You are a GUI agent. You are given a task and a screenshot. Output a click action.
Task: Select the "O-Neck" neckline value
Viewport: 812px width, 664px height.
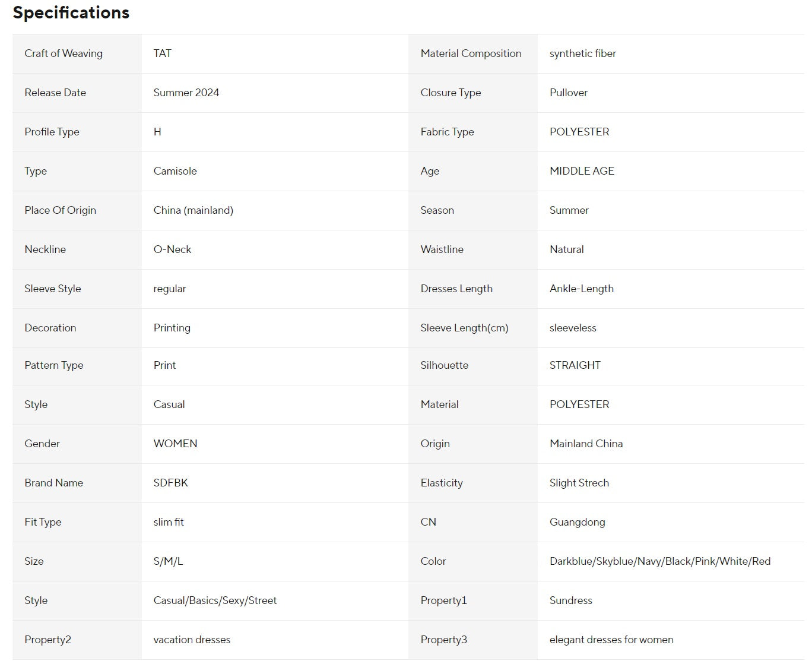pyautogui.click(x=172, y=249)
